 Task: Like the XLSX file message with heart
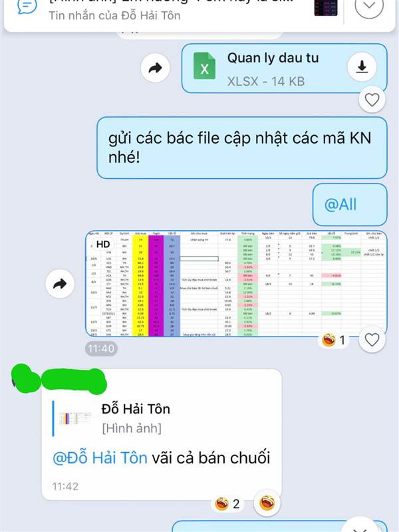click(x=372, y=100)
